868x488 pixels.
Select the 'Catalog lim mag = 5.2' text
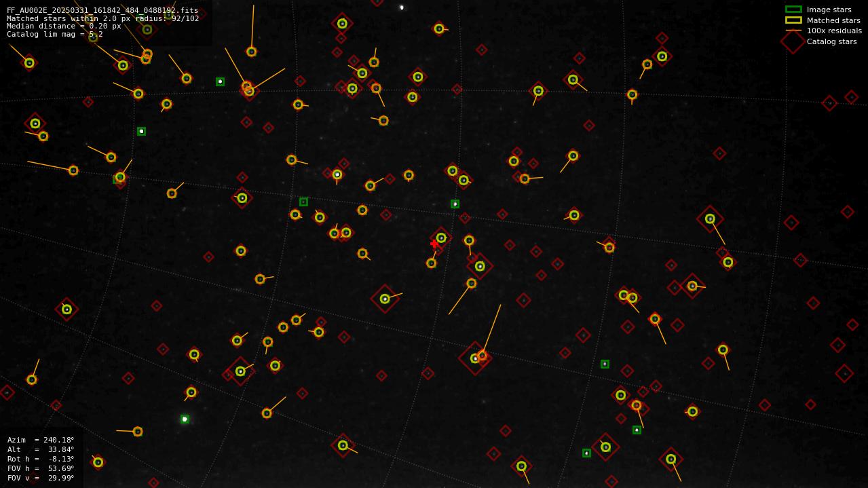tap(55, 34)
